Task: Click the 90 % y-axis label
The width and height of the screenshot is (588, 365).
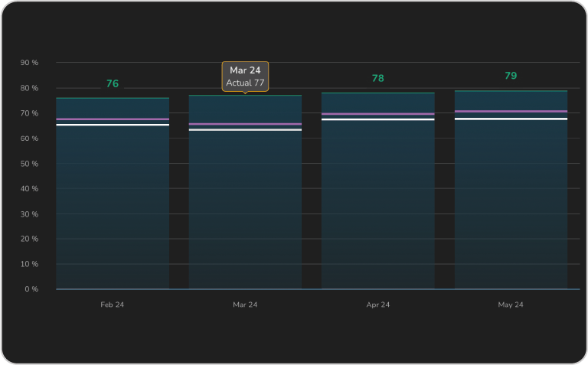Action: click(x=29, y=63)
